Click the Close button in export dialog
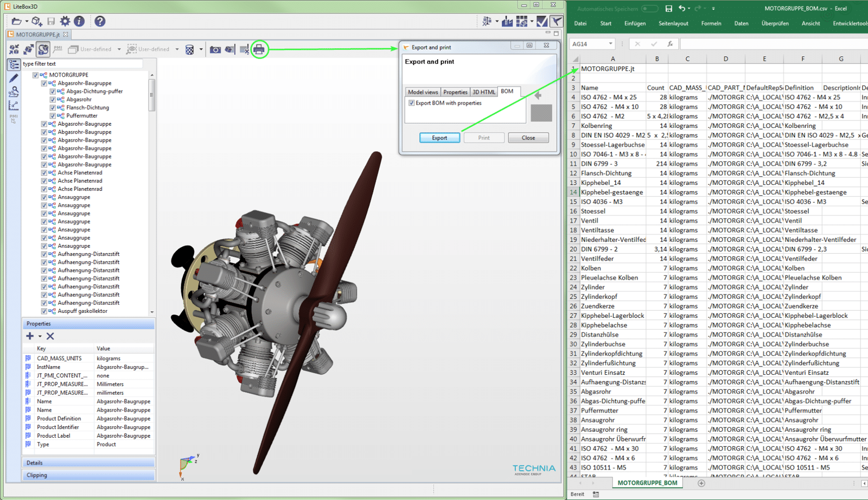Viewport: 868px width, 500px height. pos(528,138)
